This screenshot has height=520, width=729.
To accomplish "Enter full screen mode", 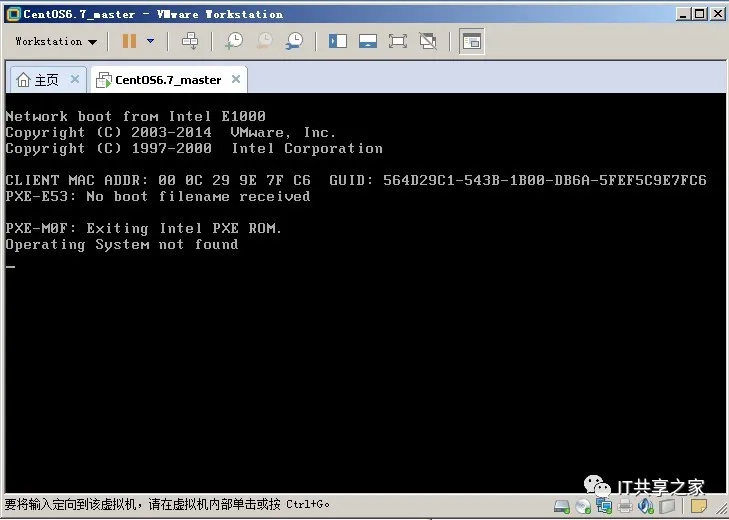I will click(x=398, y=41).
